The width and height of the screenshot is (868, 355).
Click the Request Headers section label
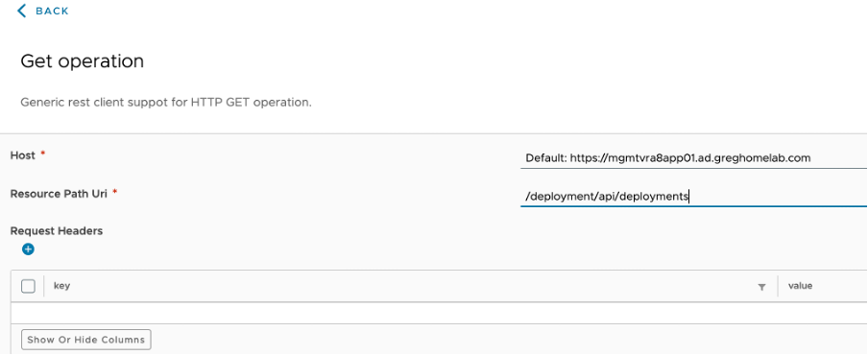click(57, 231)
